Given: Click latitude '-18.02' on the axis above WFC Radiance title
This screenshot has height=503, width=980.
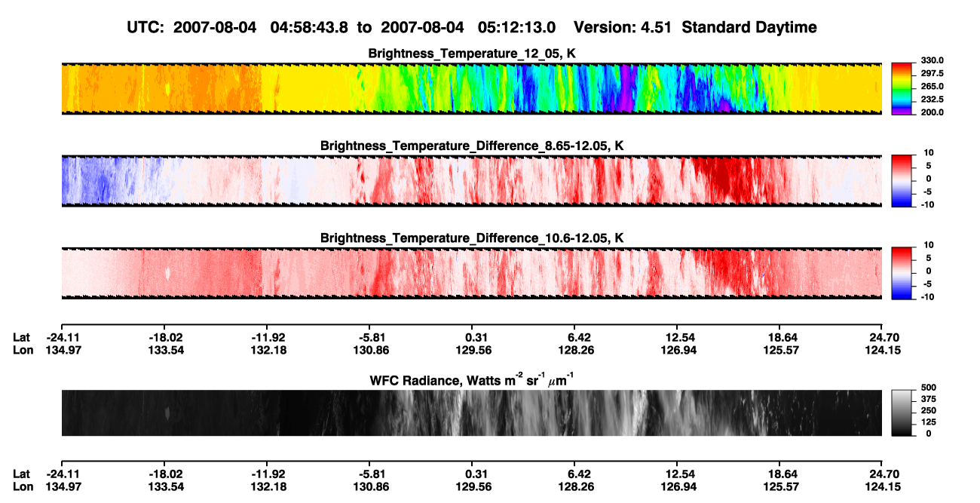Looking at the screenshot, I should coord(165,337).
